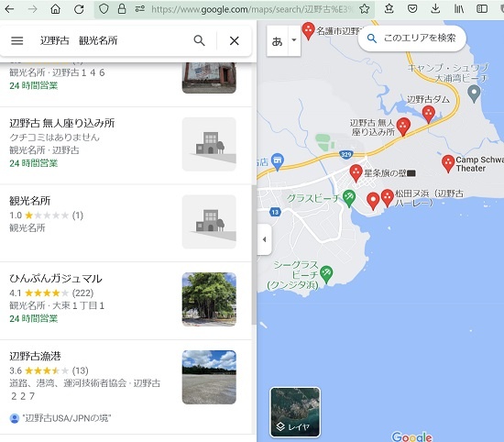Click the 24 時間営業 text under ひんぷんガジュマル
504x442 pixels.
[x=34, y=318]
